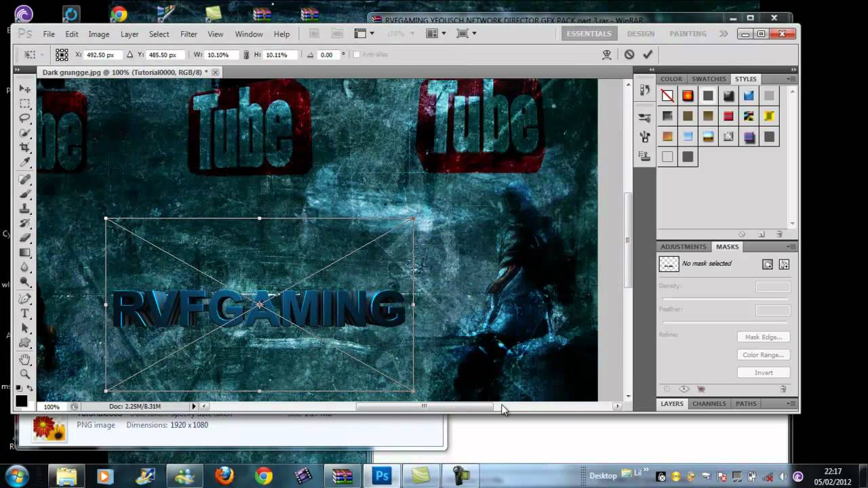Open the screen mode dropdown
This screenshot has width=868, height=488.
click(467, 34)
